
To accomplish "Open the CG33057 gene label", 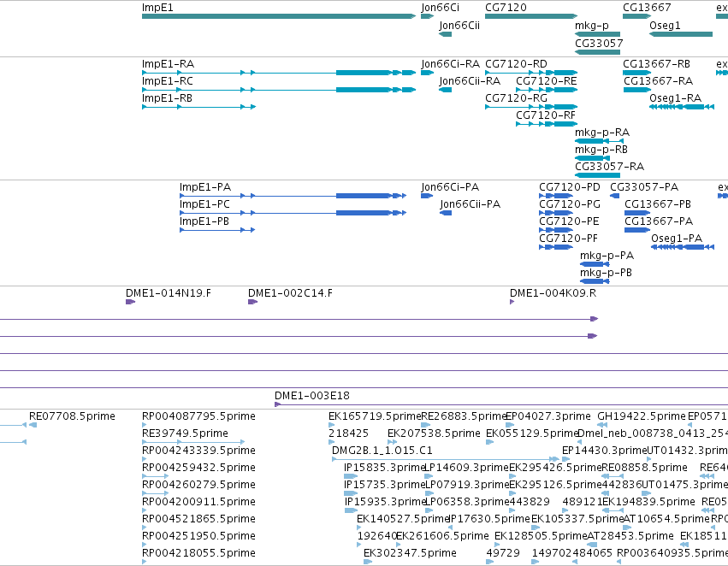I will [599, 43].
